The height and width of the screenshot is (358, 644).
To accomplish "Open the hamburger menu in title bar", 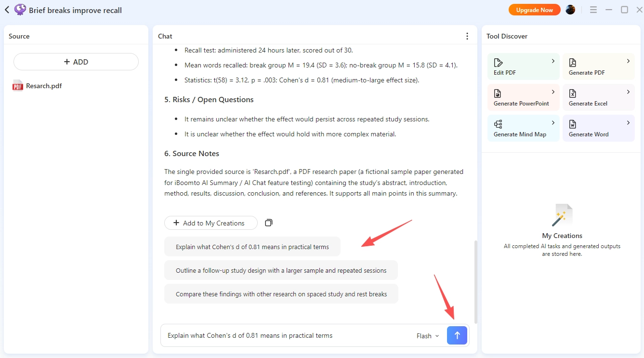I will click(x=593, y=10).
